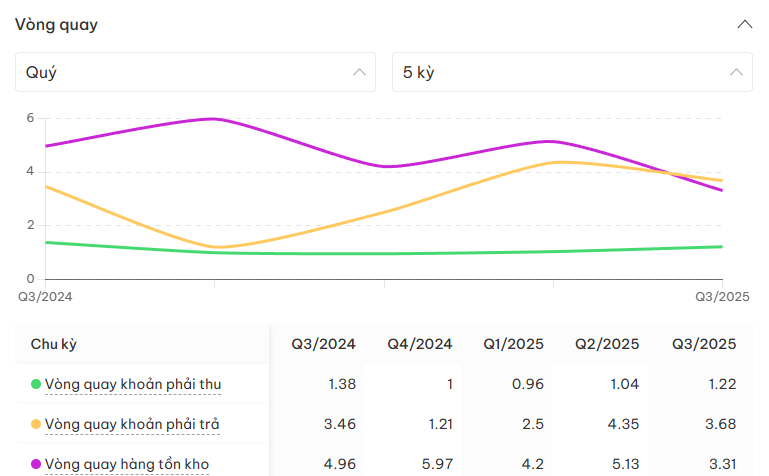Open the 5 kỳ dropdown
This screenshot has height=476, width=769.
572,72
